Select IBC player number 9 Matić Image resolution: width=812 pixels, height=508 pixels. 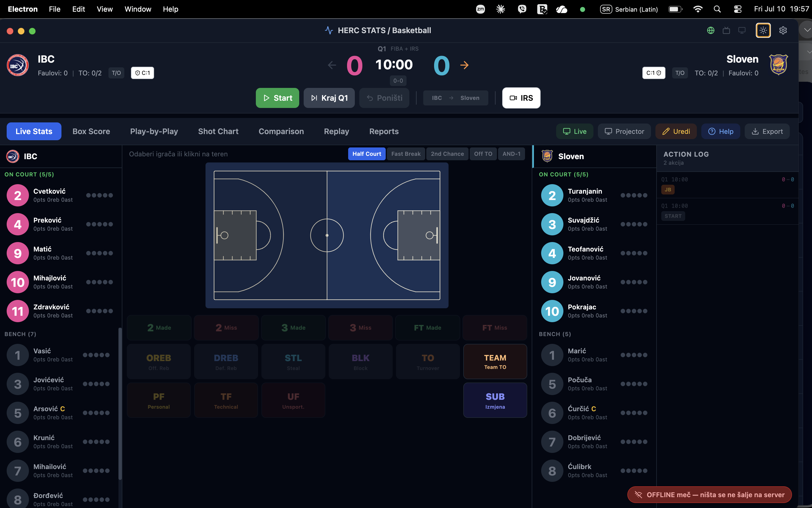[x=60, y=253]
